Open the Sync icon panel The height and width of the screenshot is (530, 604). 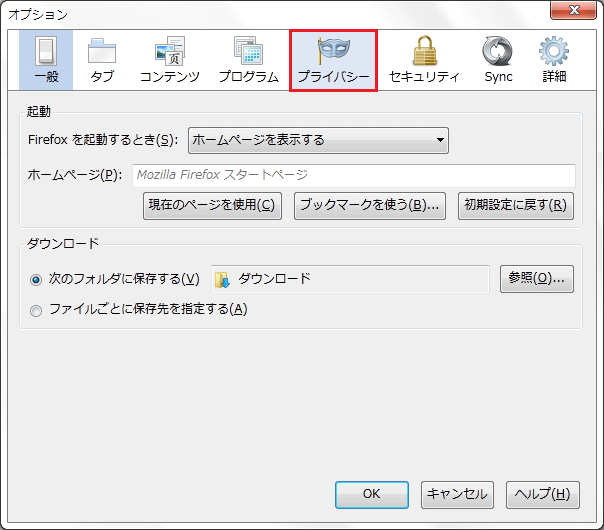tap(498, 60)
